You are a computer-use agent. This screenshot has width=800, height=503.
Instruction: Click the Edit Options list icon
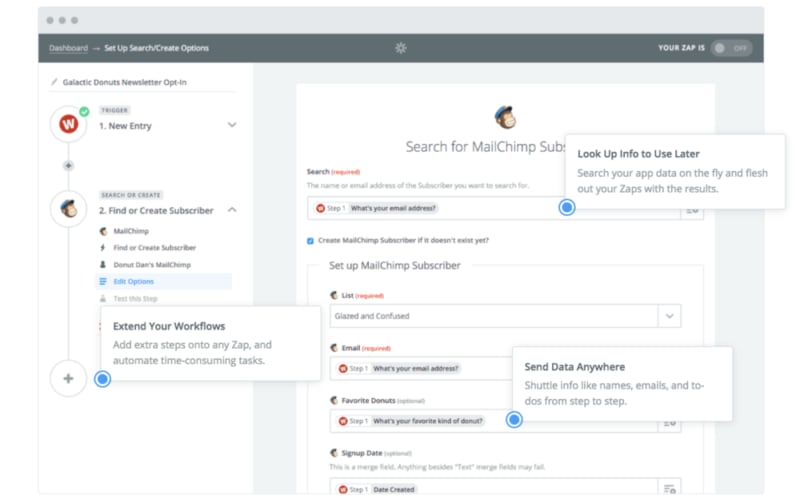103,282
